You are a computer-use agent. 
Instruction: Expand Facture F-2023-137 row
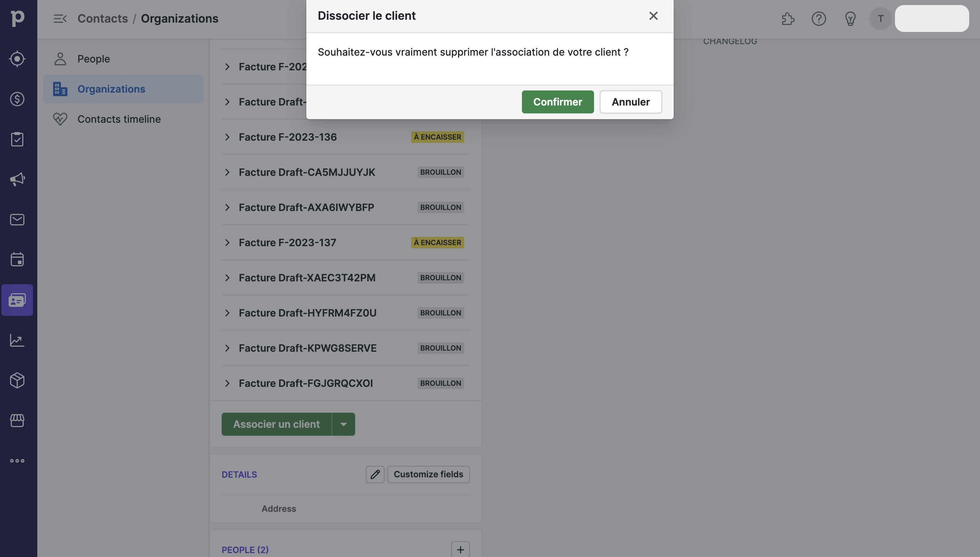pos(227,243)
